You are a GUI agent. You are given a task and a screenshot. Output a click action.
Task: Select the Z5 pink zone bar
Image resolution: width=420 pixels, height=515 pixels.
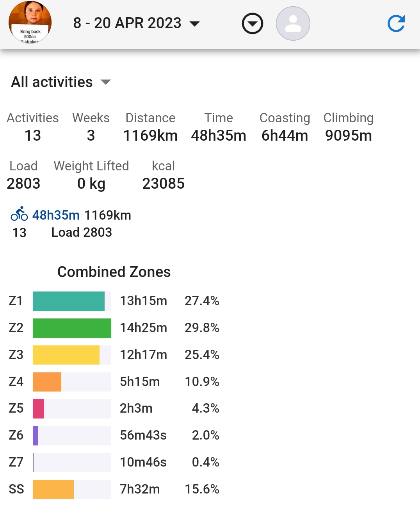[39, 408]
